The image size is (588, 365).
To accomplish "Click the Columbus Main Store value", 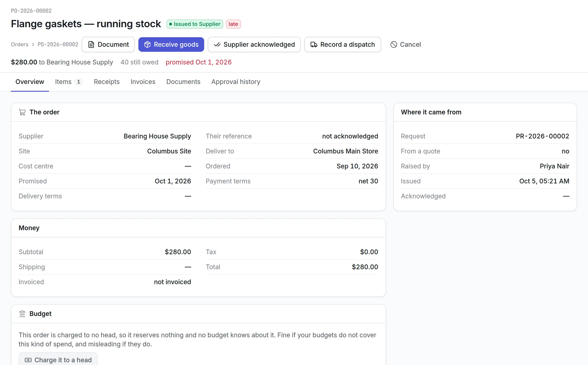I will (346, 151).
